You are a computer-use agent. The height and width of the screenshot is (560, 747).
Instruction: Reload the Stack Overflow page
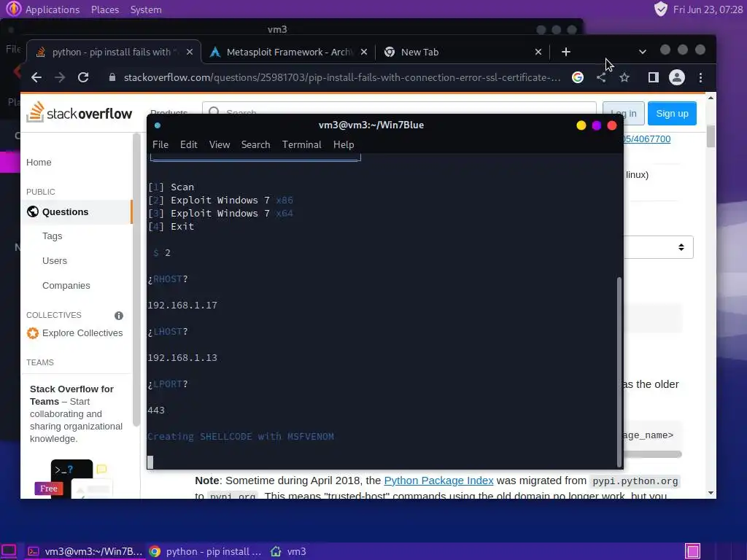coord(83,77)
